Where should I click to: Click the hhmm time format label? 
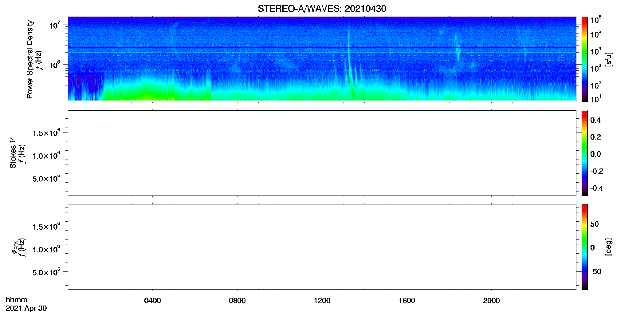click(17, 300)
